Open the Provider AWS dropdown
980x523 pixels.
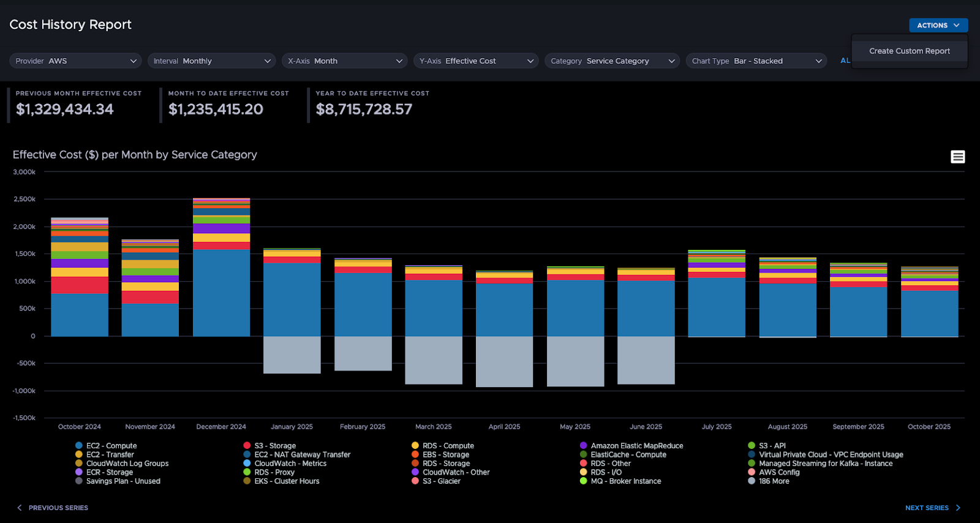[75, 61]
